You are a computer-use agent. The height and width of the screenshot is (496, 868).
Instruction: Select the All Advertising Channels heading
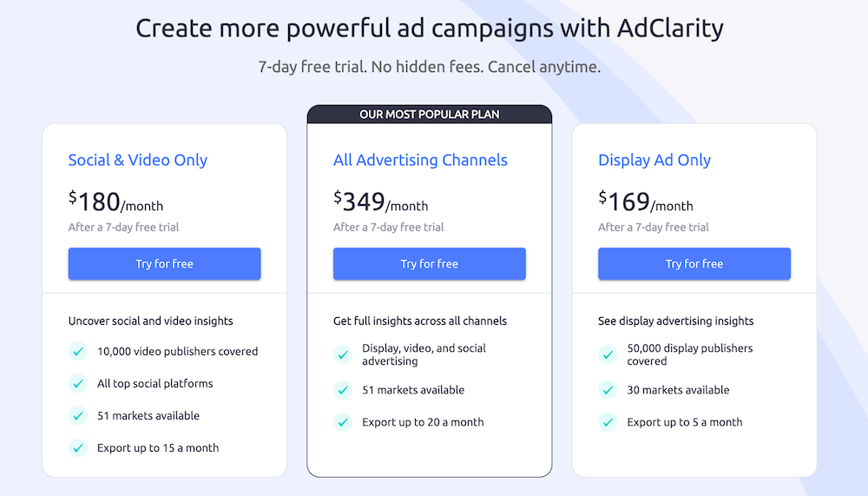click(420, 160)
